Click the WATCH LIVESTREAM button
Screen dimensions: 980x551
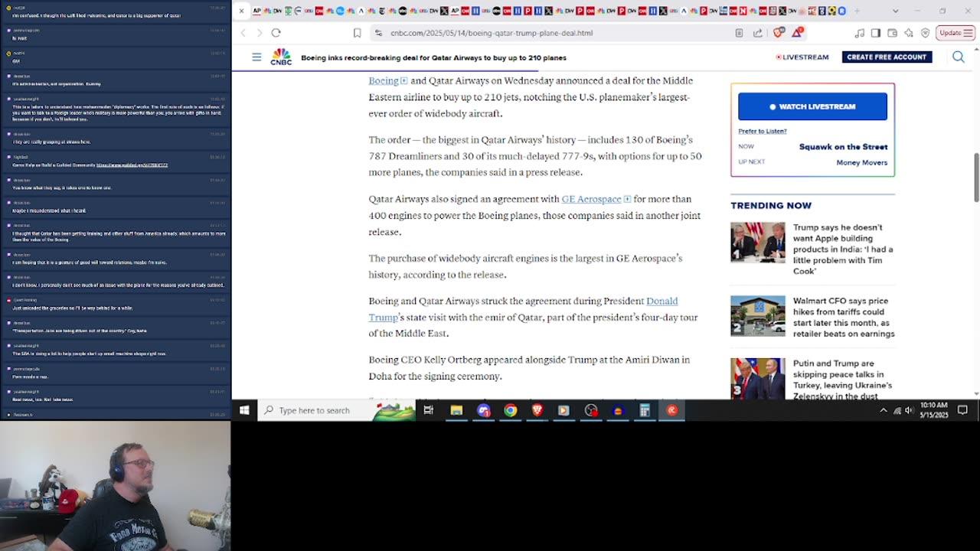tap(812, 106)
